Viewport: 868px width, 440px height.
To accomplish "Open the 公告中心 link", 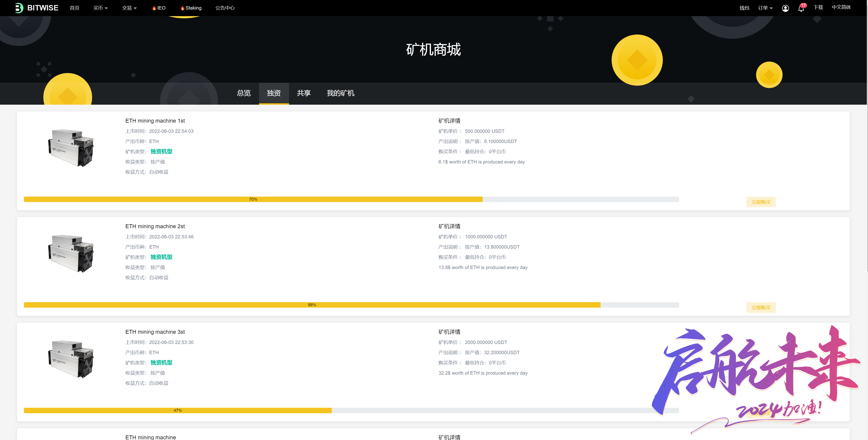I will (225, 8).
